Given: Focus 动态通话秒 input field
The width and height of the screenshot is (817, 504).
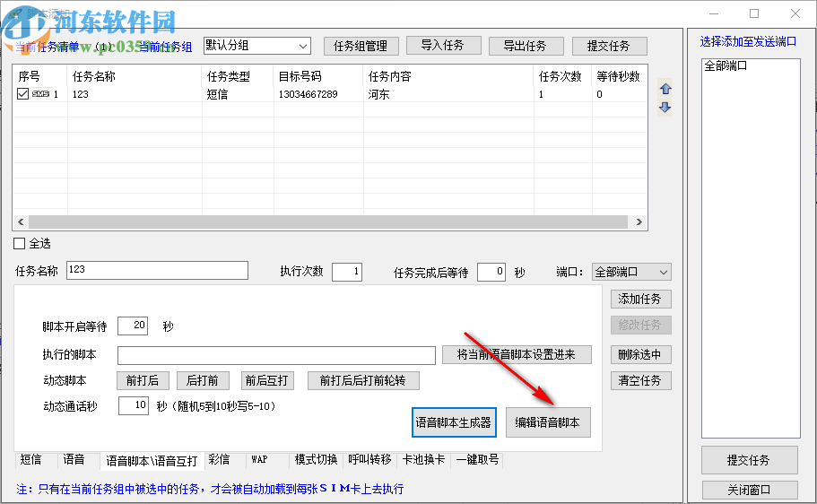Looking at the screenshot, I should click(134, 405).
